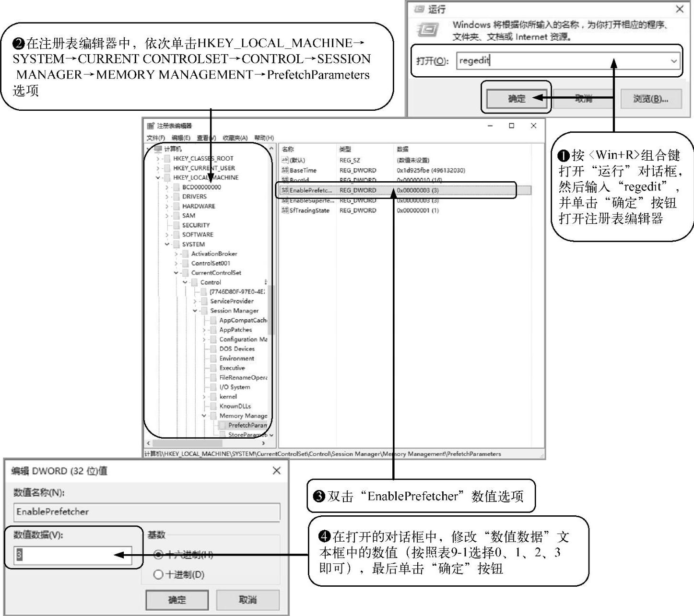Screen dimensions: 694x616
Task: Click the 0x00000001 (1) SfTracingState data cell
Action: (x=418, y=210)
